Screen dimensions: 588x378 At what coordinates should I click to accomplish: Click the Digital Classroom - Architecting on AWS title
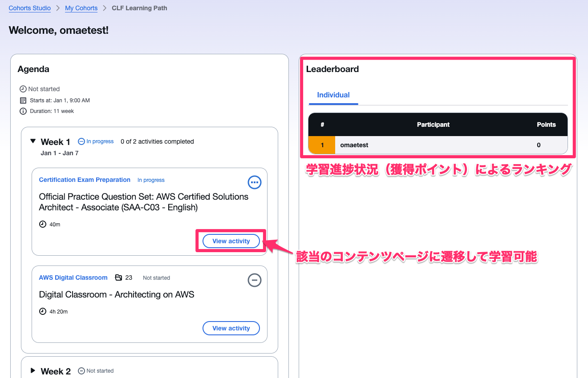pyautogui.click(x=117, y=294)
